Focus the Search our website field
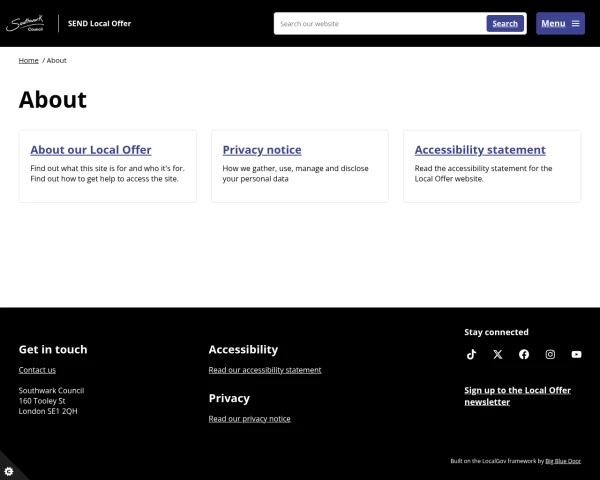Screen dimensions: 600x480 [x=380, y=23]
